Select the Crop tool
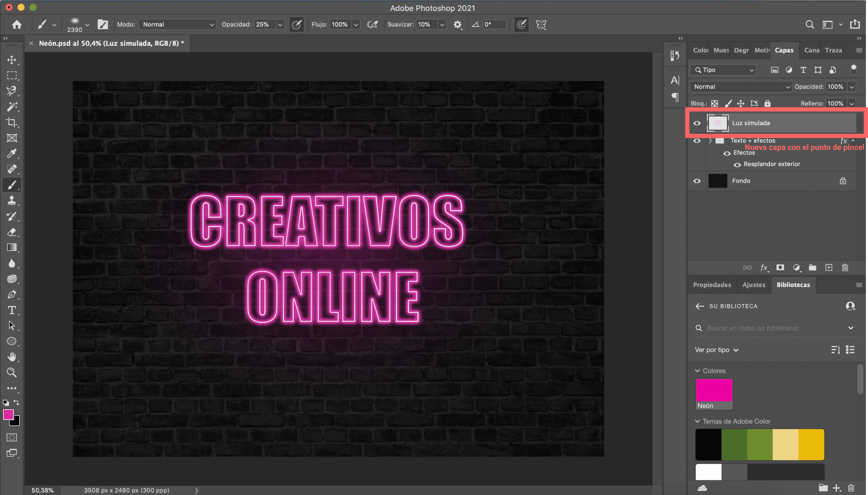 pyautogui.click(x=12, y=122)
